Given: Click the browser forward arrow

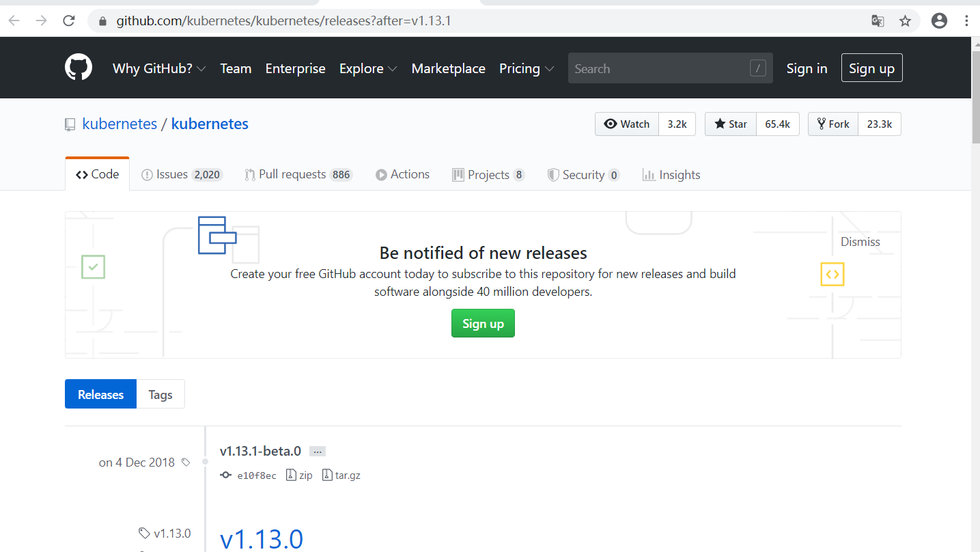Looking at the screenshot, I should click(x=41, y=21).
